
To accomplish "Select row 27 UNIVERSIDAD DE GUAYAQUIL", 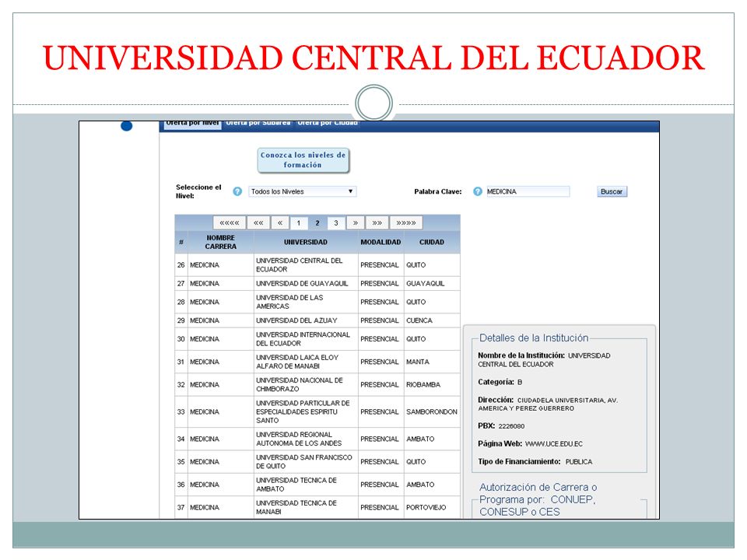I will tap(317, 283).
